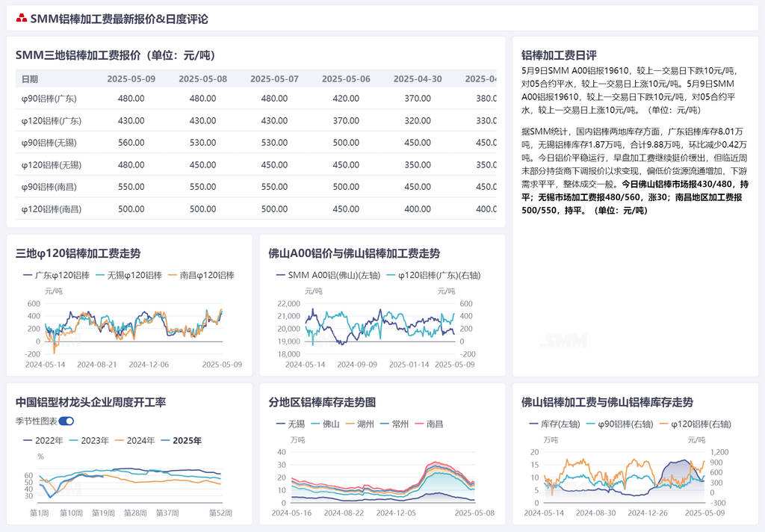Screen dimensions: 765x532
Task: Click the SMM铝棒加工费最新报价&日度评论 page title
Action: (120, 19)
